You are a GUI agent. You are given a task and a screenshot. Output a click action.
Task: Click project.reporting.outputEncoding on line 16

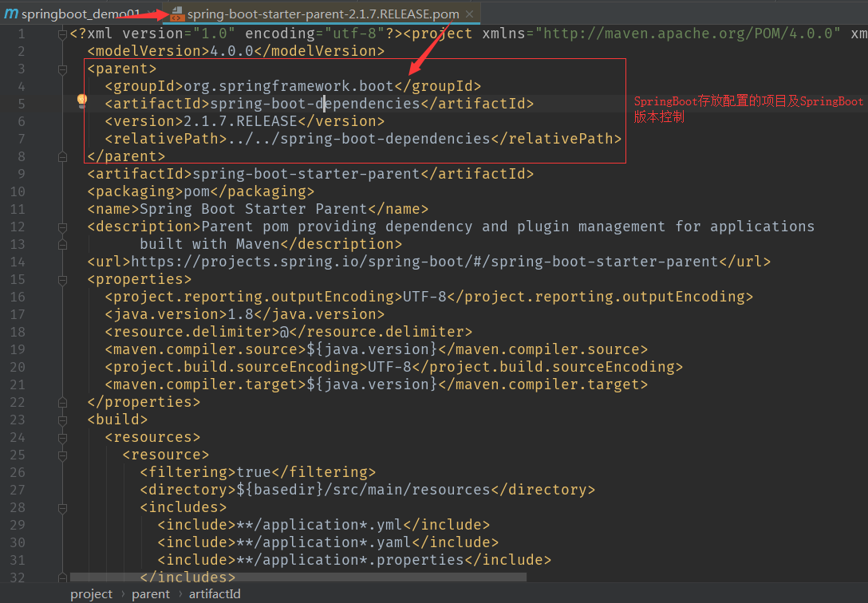429,297
